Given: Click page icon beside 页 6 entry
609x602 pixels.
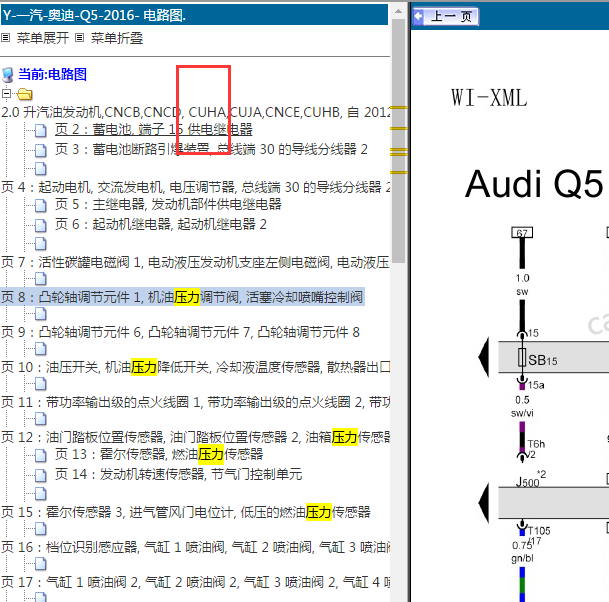Looking at the screenshot, I should pyautogui.click(x=41, y=225).
